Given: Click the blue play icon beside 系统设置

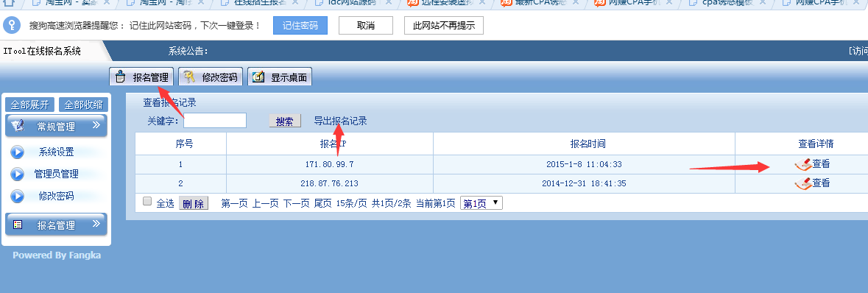Looking at the screenshot, I should tap(18, 152).
